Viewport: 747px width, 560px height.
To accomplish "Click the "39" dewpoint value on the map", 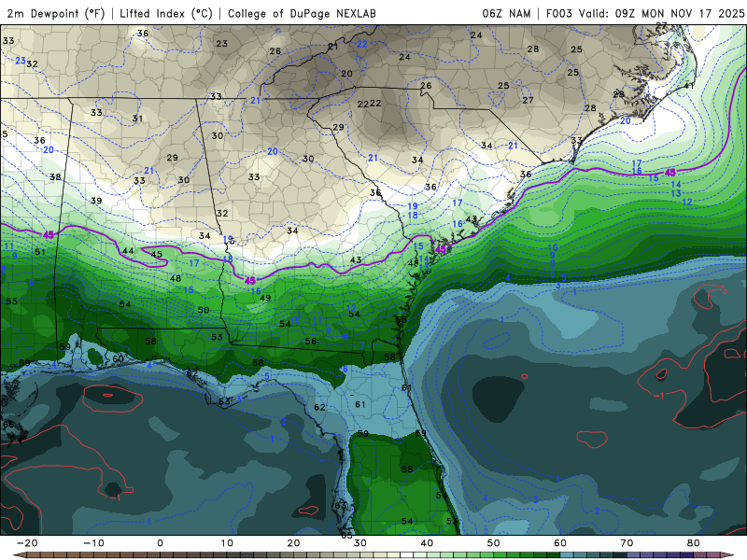I will 96,201.
